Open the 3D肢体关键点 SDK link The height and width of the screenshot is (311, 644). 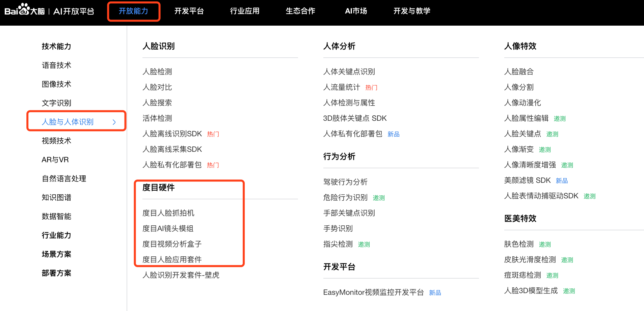tap(355, 118)
